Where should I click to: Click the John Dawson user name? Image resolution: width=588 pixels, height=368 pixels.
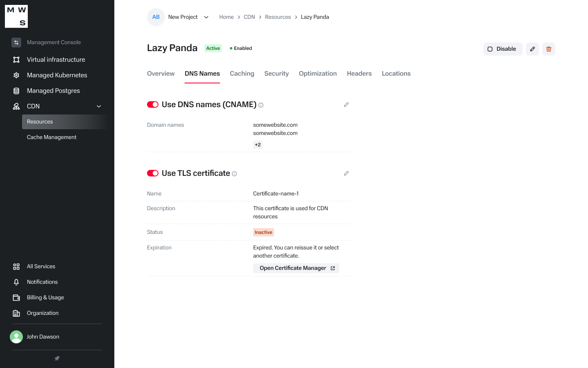(43, 337)
